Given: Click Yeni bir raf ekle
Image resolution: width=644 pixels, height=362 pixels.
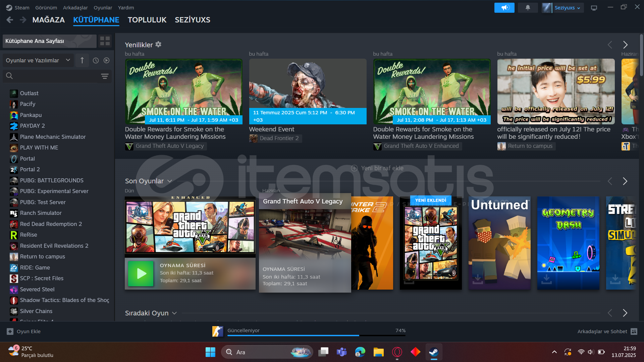Looking at the screenshot, I should [377, 168].
